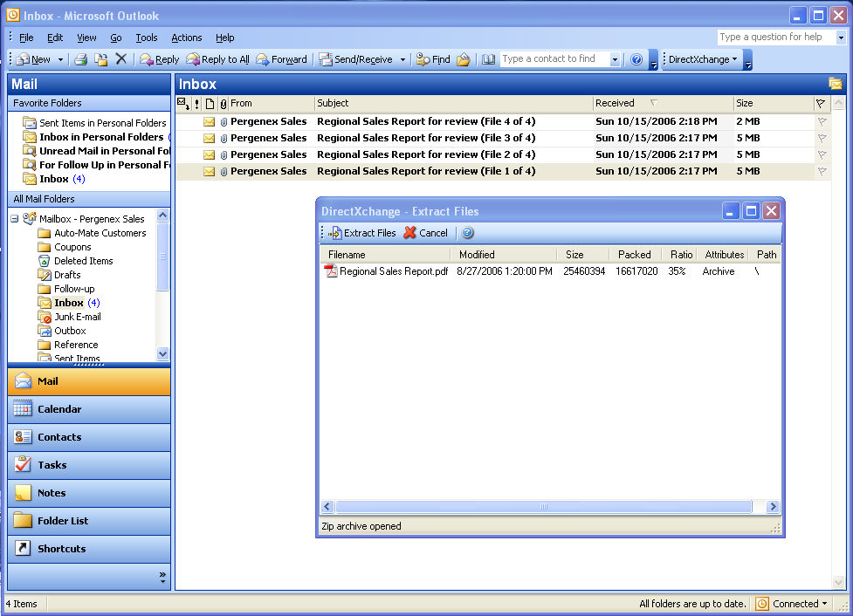Viewport: 853px width, 616px height.
Task: Click the Outbox folder icon
Action: pyautogui.click(x=44, y=331)
